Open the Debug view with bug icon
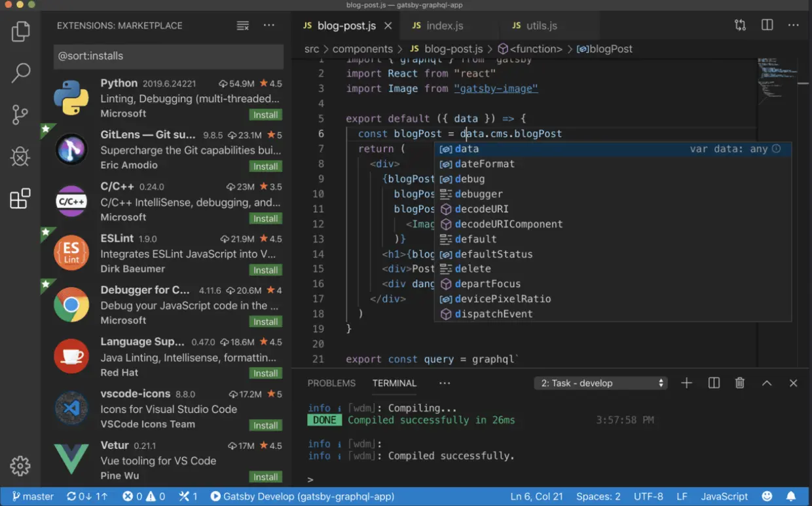 point(20,156)
